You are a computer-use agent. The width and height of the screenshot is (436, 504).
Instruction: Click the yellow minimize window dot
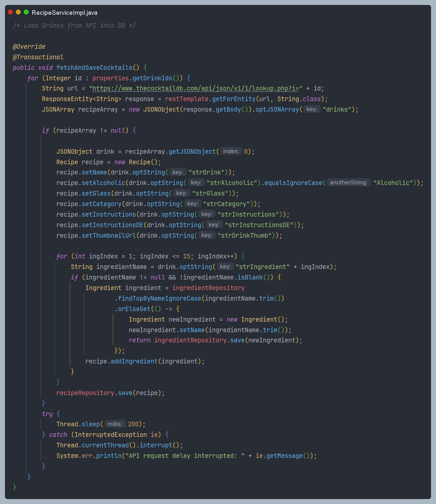coord(18,12)
